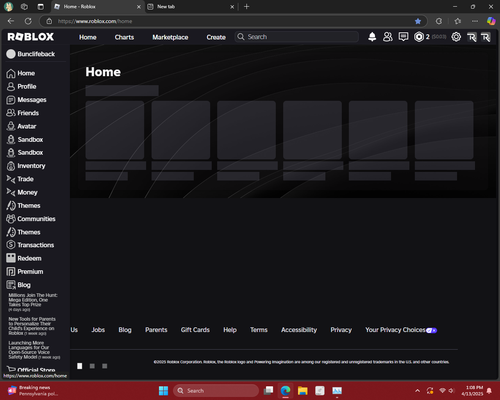Click Microsoft Edge on the taskbar
This screenshot has height=400, width=500.
point(285,390)
